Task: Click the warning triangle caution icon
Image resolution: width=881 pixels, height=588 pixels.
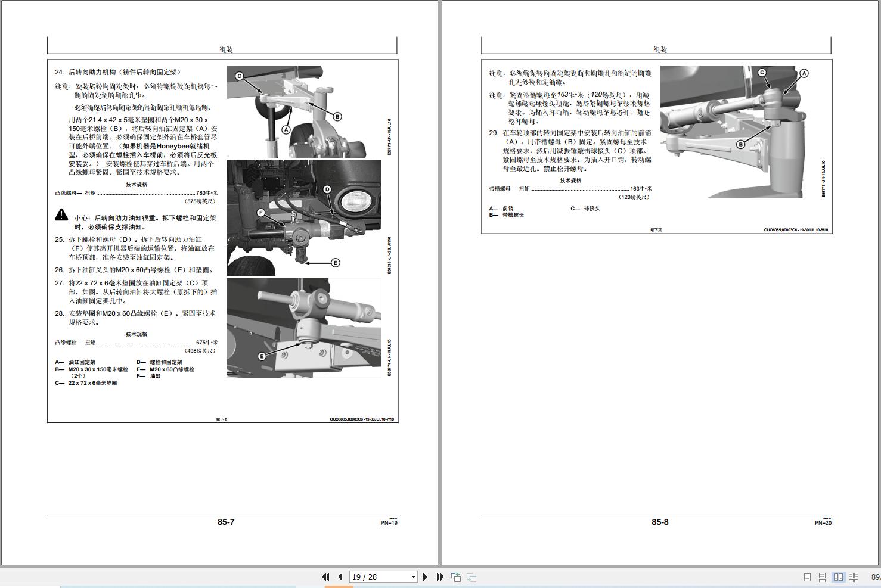Action: tap(61, 214)
